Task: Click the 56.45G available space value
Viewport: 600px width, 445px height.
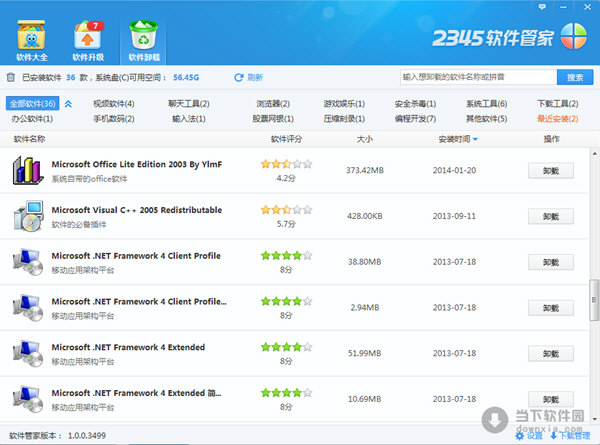Action: pos(186,77)
